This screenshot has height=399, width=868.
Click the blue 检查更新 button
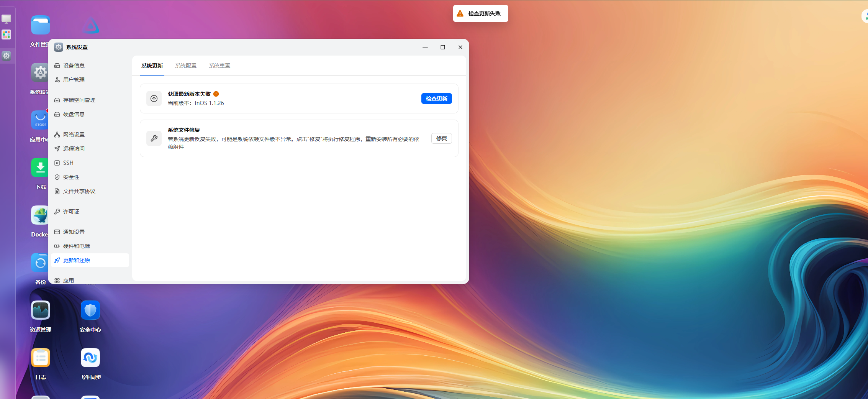437,99
